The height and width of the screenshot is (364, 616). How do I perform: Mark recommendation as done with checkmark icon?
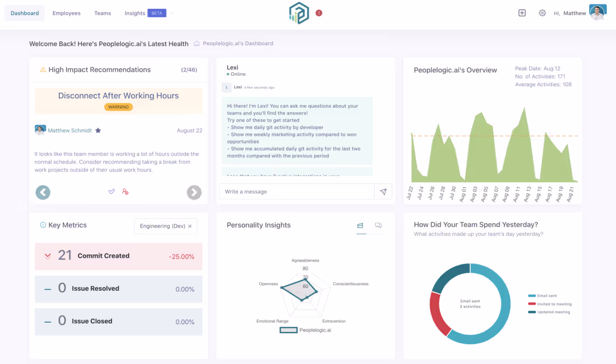pyautogui.click(x=112, y=191)
